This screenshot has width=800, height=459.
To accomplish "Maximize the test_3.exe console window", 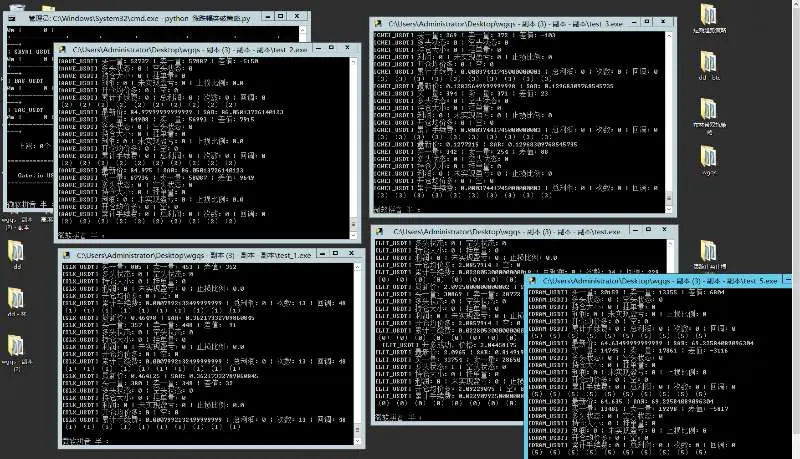I will tap(647, 22).
